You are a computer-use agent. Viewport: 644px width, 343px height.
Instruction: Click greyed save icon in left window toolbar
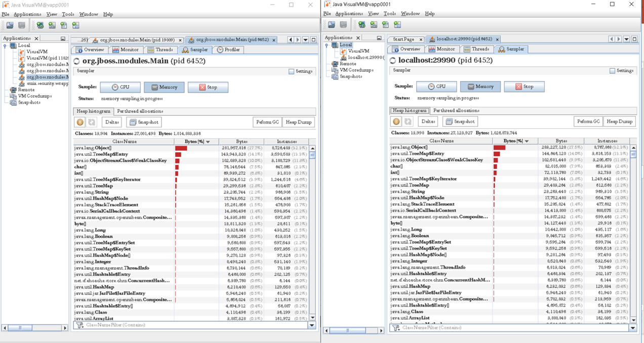(22, 25)
